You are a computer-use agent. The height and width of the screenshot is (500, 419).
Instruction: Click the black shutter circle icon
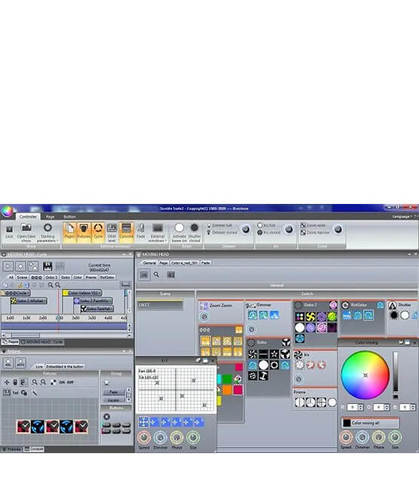(x=394, y=315)
